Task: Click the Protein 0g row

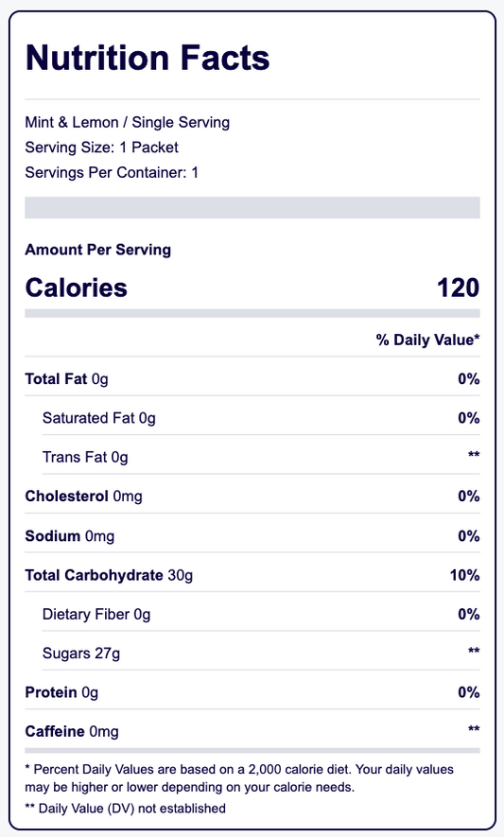Action: click(x=252, y=692)
